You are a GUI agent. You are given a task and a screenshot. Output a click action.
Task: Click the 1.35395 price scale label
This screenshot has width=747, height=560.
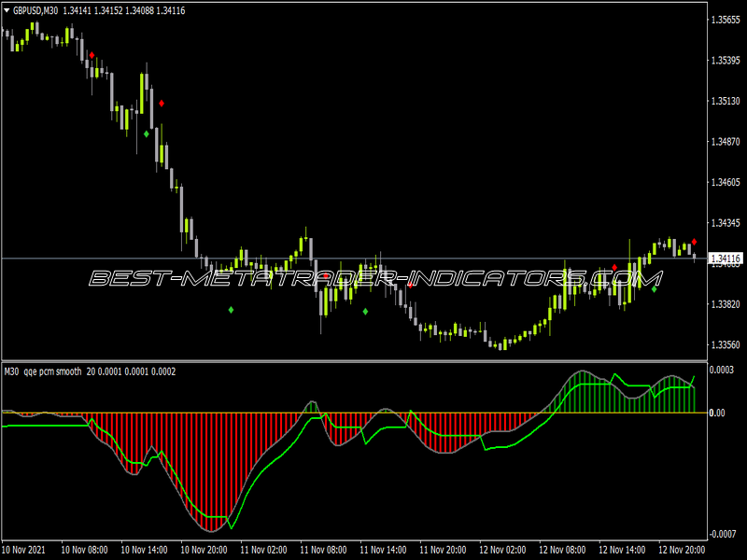pos(726,60)
